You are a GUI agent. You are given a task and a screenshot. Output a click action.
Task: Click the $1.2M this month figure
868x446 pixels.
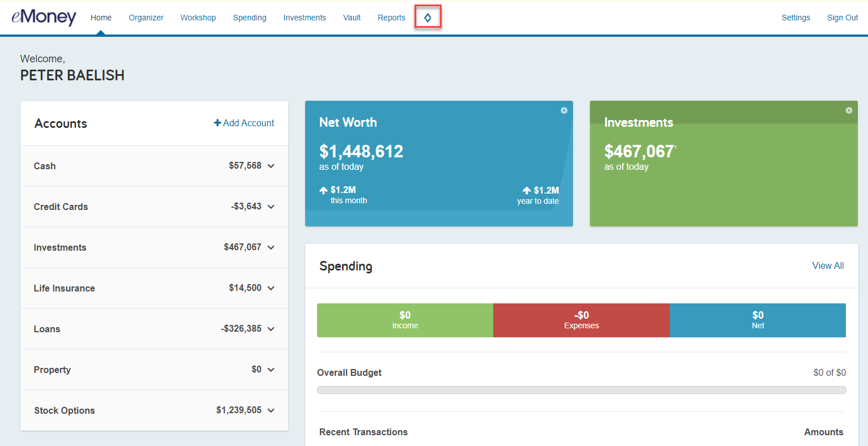[x=343, y=190]
